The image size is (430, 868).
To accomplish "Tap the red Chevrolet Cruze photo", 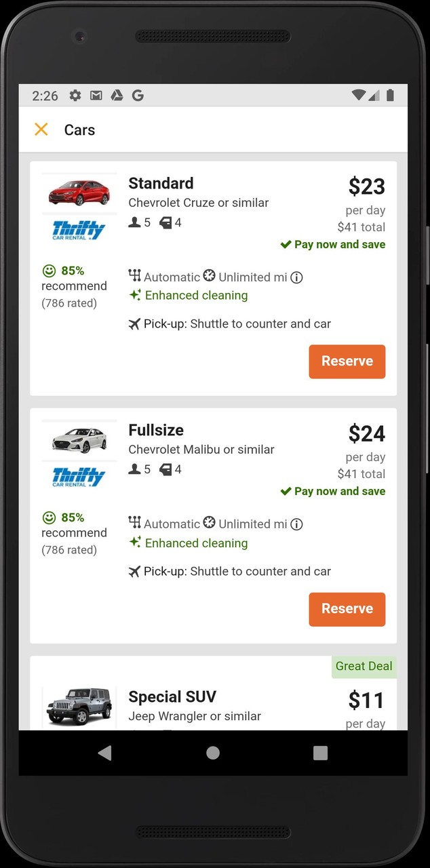I will tap(79, 191).
